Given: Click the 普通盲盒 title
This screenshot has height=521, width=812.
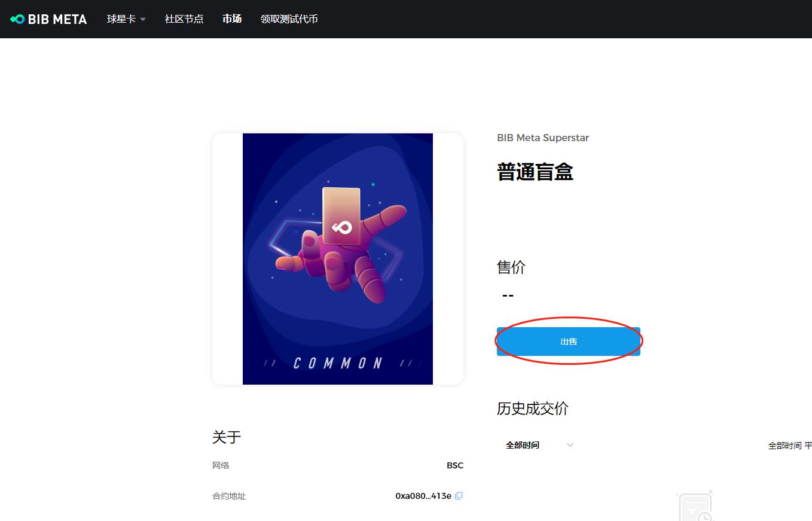Looking at the screenshot, I should pos(535,172).
